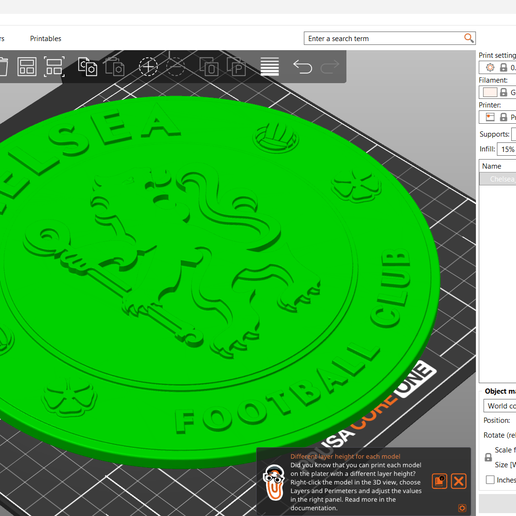Click the Print settings gear icon
The height and width of the screenshot is (516, 516).
490,68
